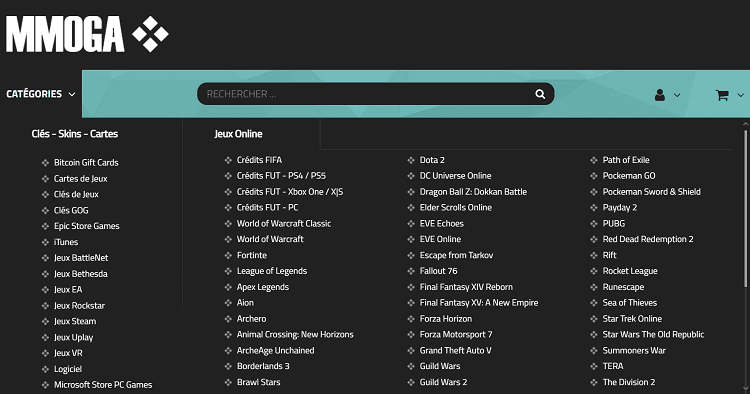Open Dota 2
The width and height of the screenshot is (750, 394).
coord(432,160)
